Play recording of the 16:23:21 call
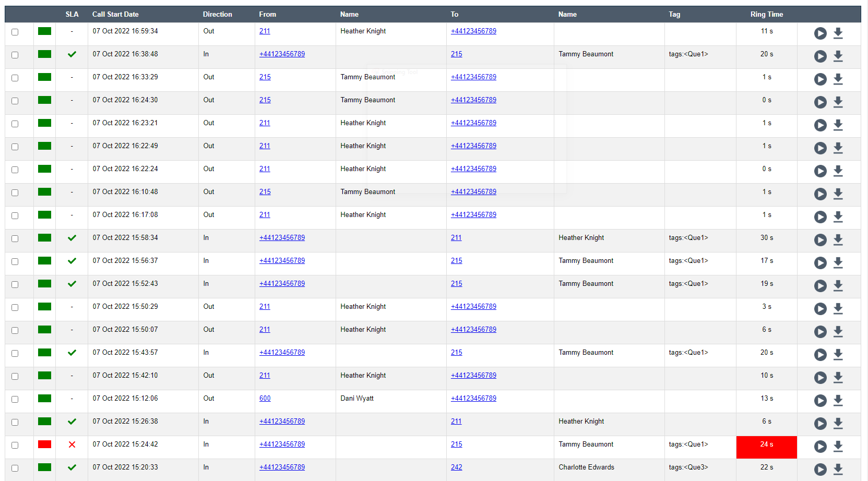 coord(820,125)
